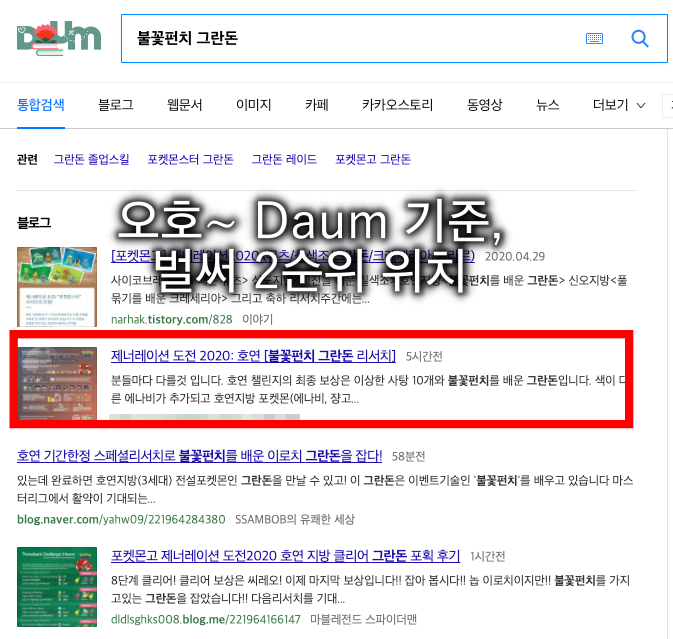Open 포켓몬고 제너레이션 도전2020 result title
The height and width of the screenshot is (639, 673).
(285, 556)
